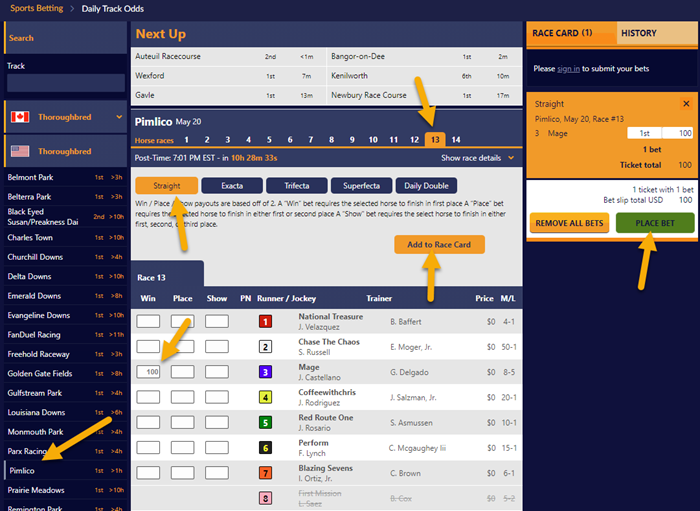Screen dimensions: 700x511
Task: Select Pimlico race number 1
Action: pyautogui.click(x=187, y=140)
